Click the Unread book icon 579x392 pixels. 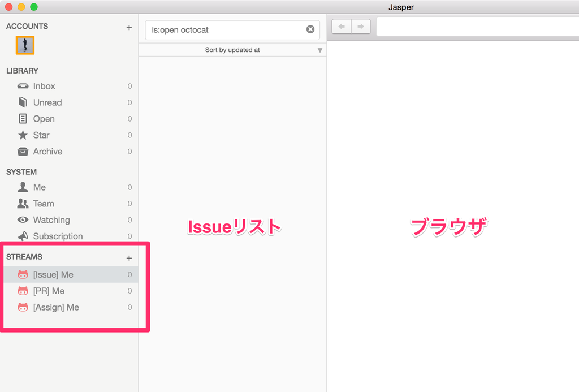23,102
